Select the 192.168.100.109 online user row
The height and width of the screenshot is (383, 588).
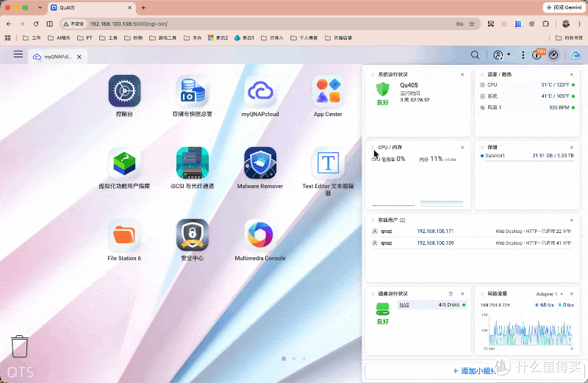click(x=472, y=243)
